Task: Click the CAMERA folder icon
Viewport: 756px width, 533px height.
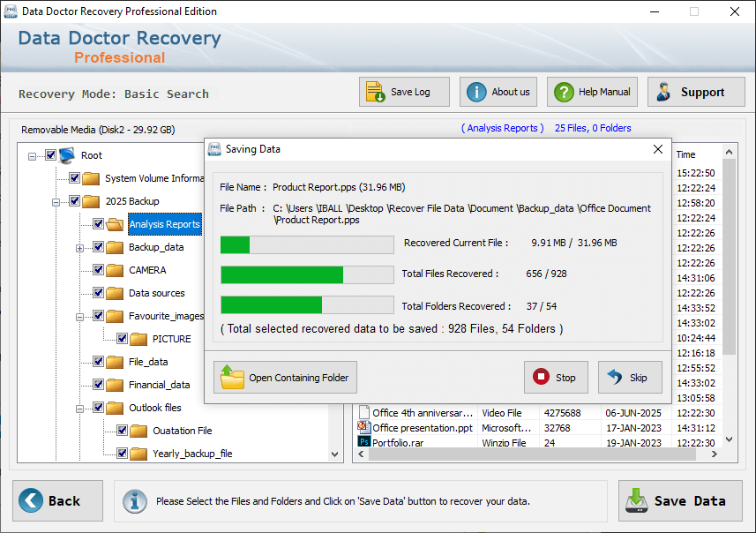Action: 115,270
